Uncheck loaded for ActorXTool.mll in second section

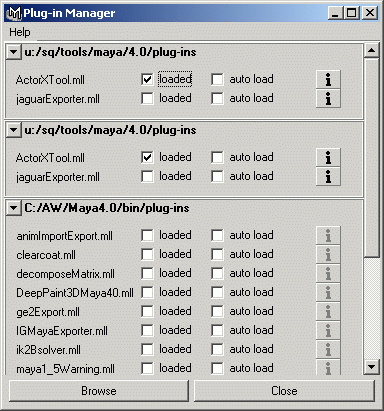(x=147, y=157)
